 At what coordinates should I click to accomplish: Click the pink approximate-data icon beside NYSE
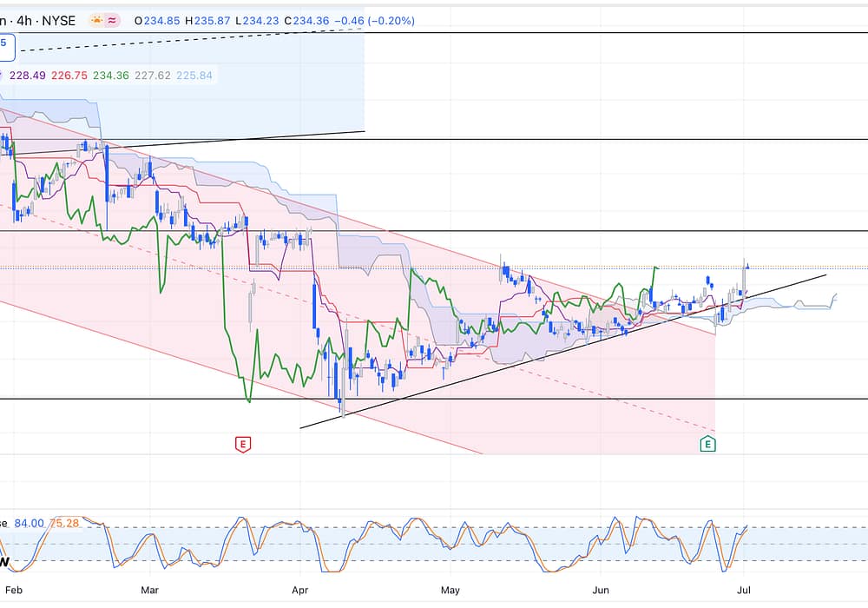coord(113,19)
